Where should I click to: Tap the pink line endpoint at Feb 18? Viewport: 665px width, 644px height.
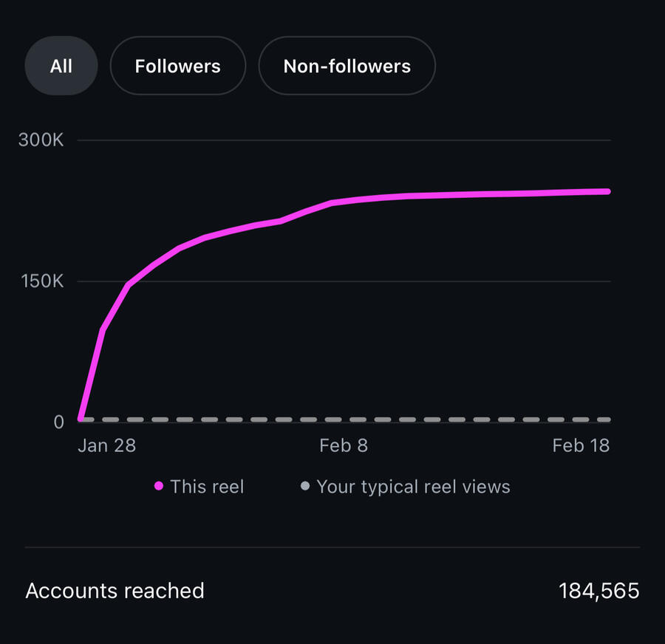pos(608,191)
